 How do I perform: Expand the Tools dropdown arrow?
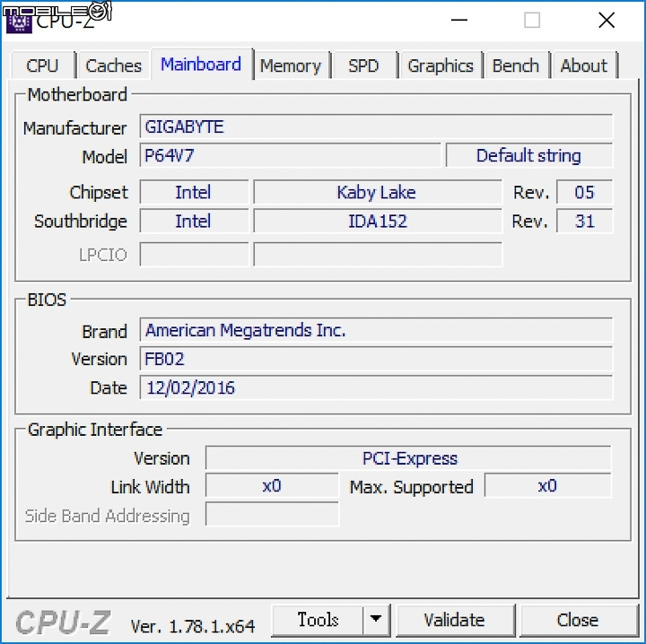point(376,620)
